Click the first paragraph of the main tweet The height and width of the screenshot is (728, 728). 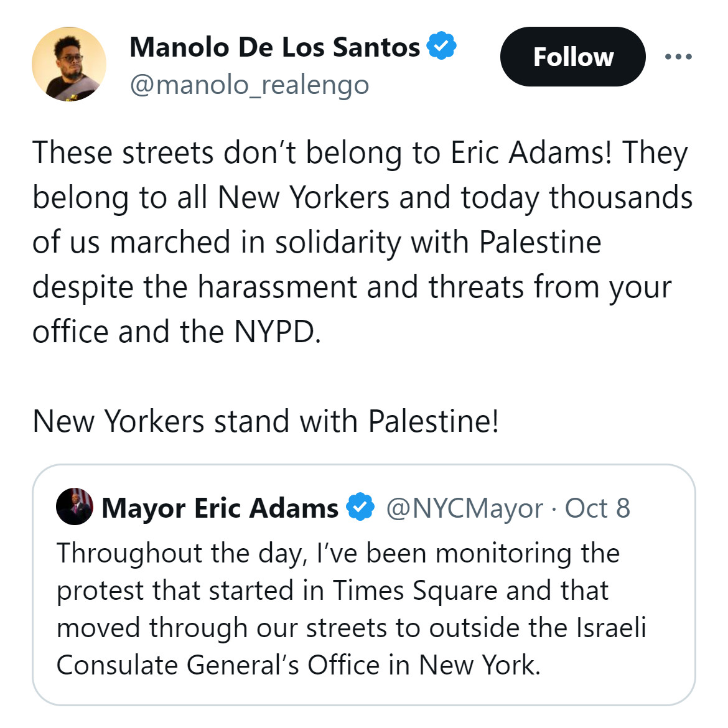(361, 241)
